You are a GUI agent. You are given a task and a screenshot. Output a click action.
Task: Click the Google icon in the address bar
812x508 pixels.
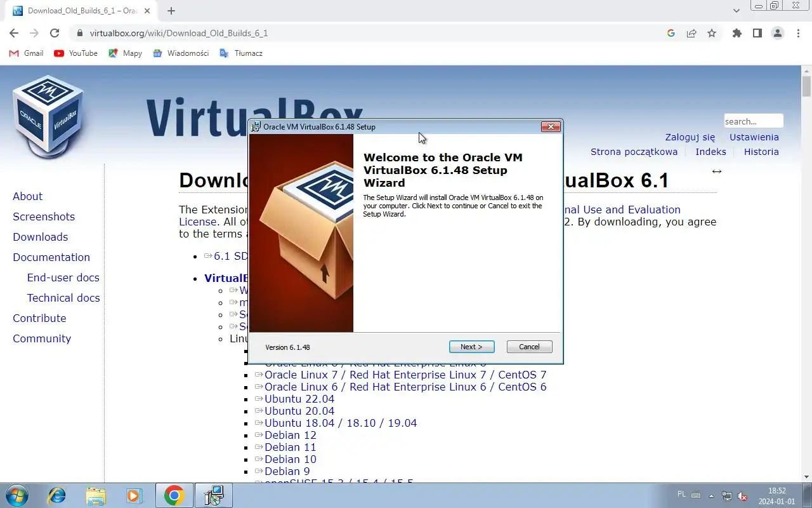[x=671, y=33]
